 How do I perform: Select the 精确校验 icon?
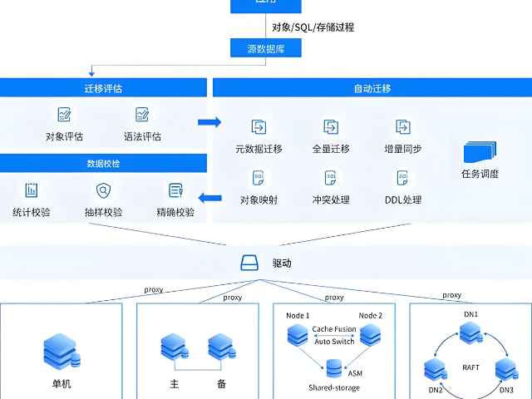pos(175,190)
